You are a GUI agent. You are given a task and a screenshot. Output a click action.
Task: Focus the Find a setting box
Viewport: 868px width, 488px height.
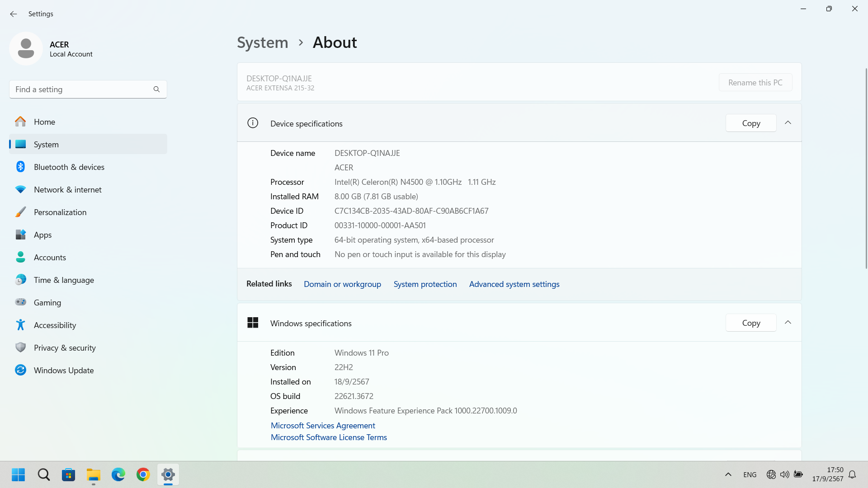[x=88, y=89]
